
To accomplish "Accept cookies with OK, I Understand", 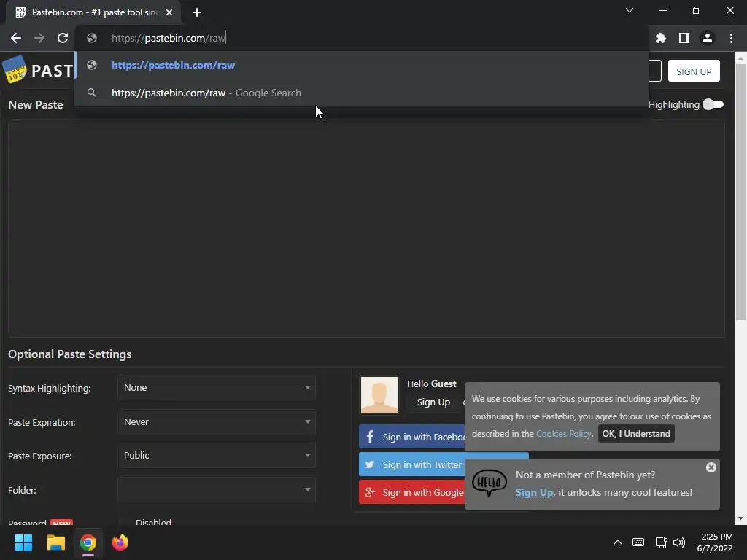I will (x=636, y=433).
